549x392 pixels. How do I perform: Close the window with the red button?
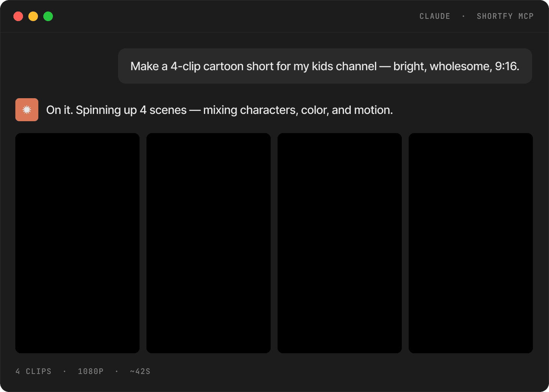18,16
